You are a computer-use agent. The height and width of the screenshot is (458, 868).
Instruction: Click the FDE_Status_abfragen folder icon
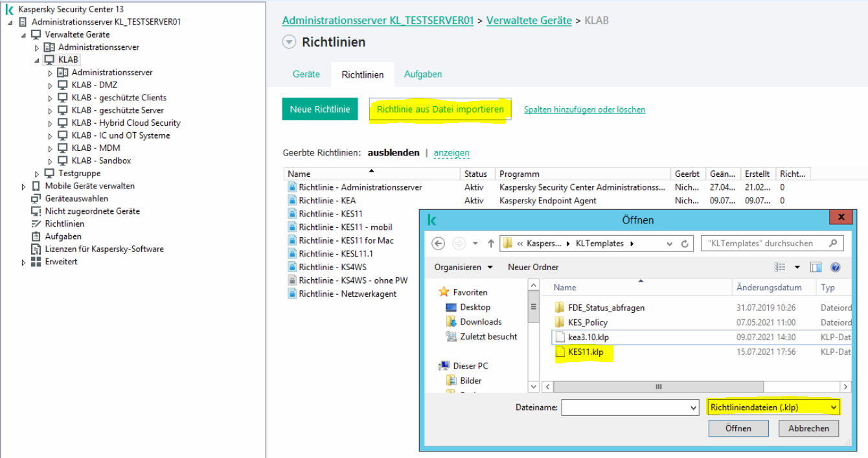pyautogui.click(x=560, y=308)
